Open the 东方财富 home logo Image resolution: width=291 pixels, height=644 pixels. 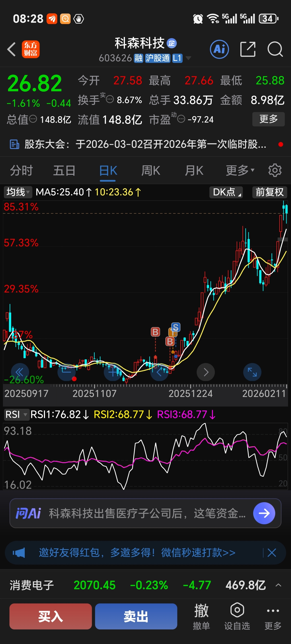pos(31,49)
